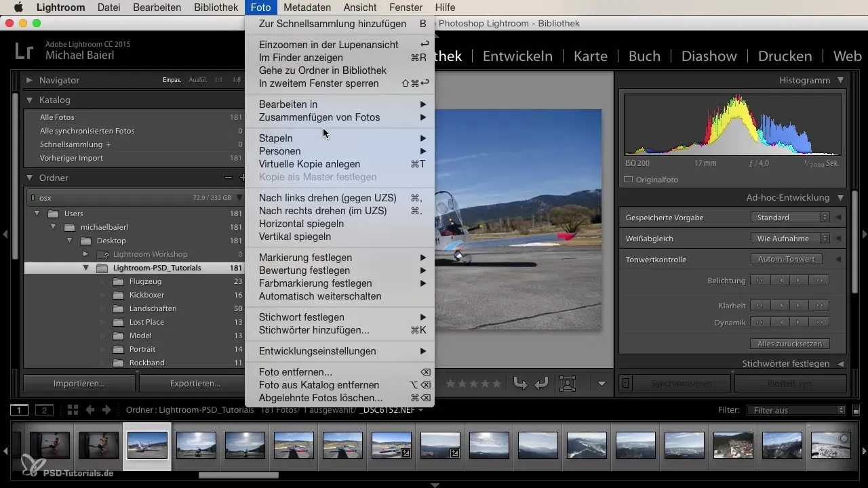Click the Synchronisieren button
Image resolution: width=868 pixels, height=488 pixels.
(681, 384)
